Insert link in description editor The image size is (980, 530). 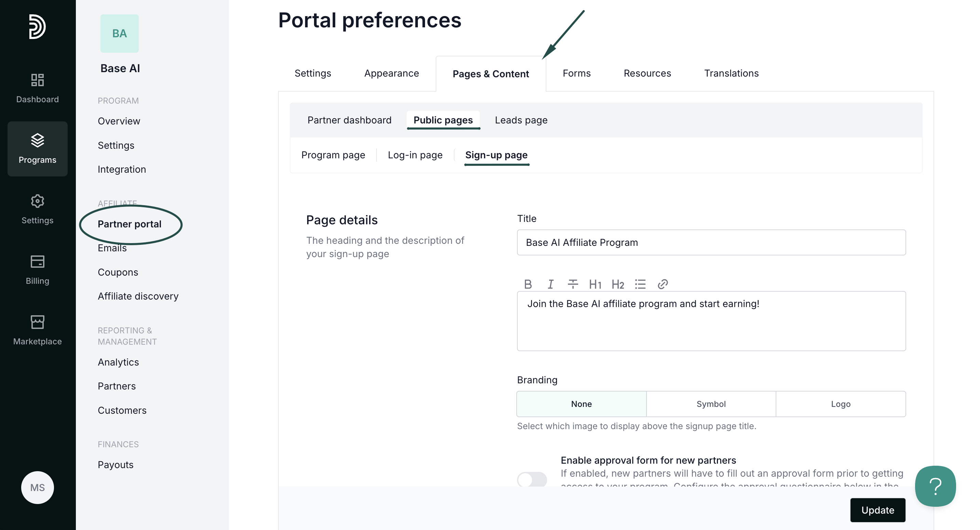(663, 284)
